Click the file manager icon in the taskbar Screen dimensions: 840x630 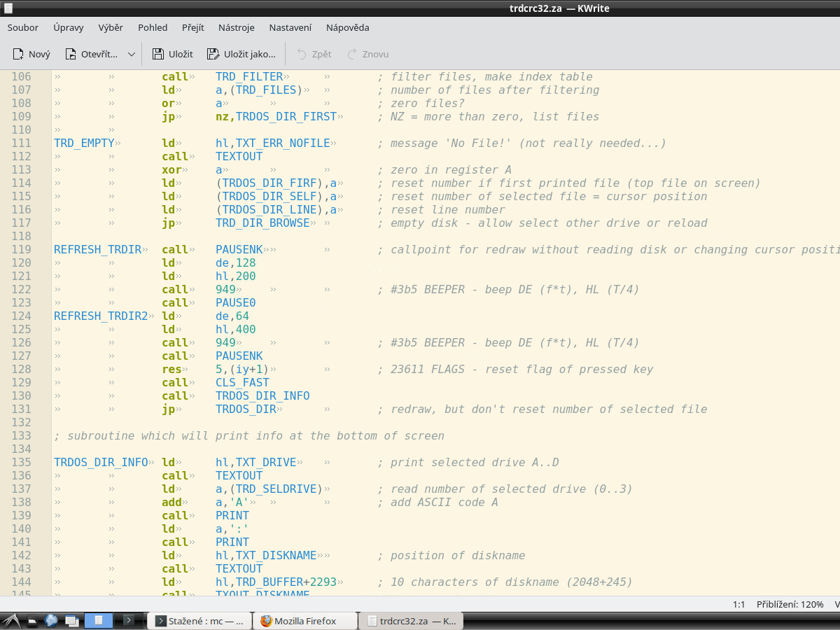pos(33,620)
